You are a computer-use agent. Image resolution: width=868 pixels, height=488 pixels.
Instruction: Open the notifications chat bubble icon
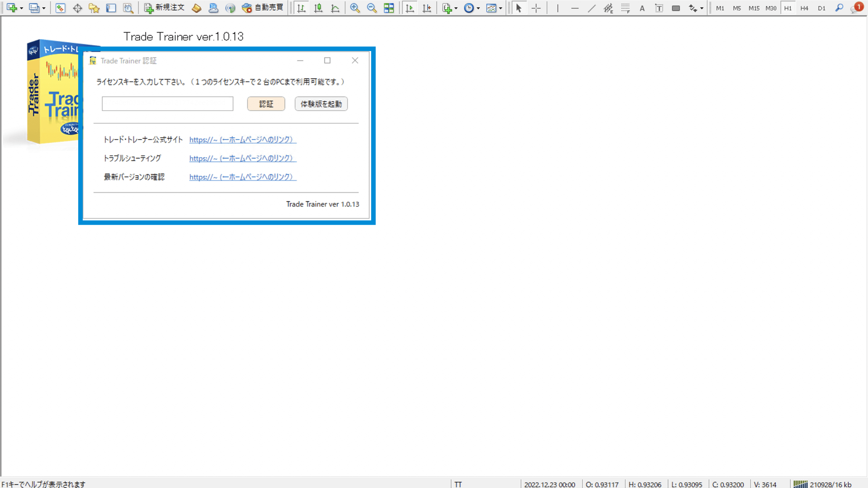pyautogui.click(x=856, y=8)
